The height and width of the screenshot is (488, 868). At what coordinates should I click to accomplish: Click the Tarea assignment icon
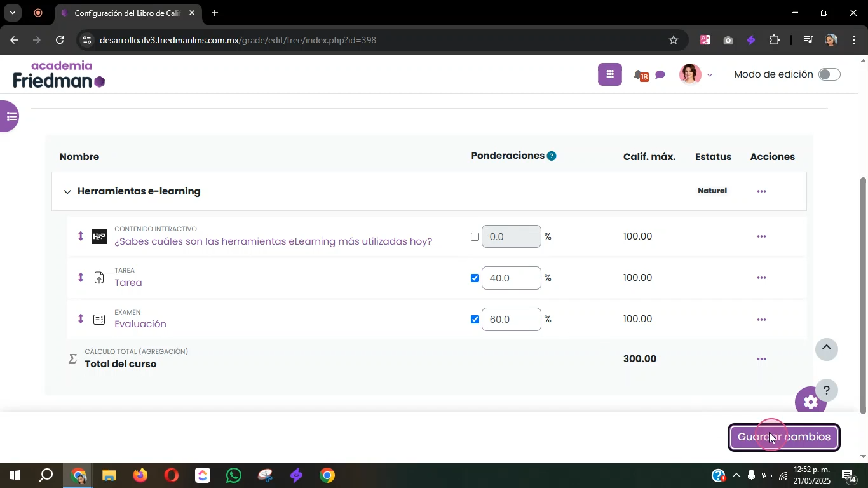click(99, 278)
